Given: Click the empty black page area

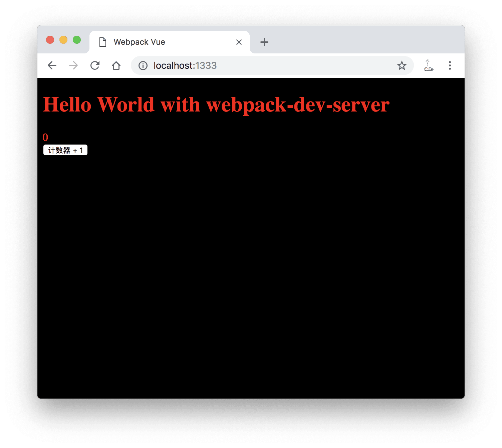Looking at the screenshot, I should (x=250, y=267).
